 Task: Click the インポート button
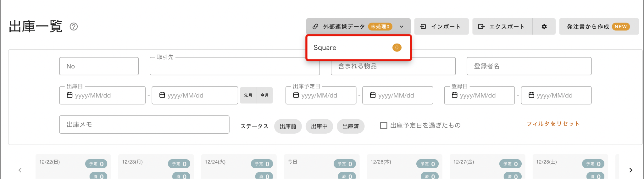pyautogui.click(x=441, y=27)
